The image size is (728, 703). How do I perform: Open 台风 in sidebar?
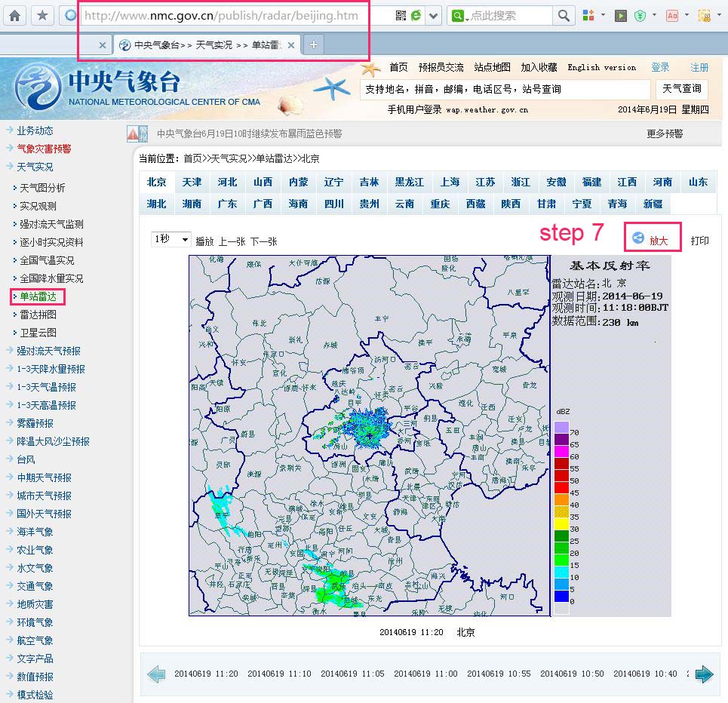26,459
